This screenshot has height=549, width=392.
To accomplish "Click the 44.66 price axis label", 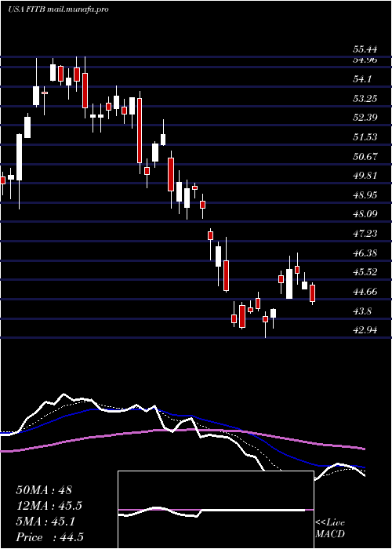I will pyautogui.click(x=365, y=291).
